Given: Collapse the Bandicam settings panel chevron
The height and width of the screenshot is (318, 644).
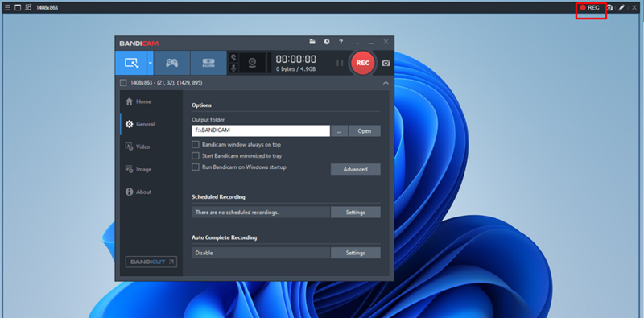Looking at the screenshot, I should [x=386, y=83].
